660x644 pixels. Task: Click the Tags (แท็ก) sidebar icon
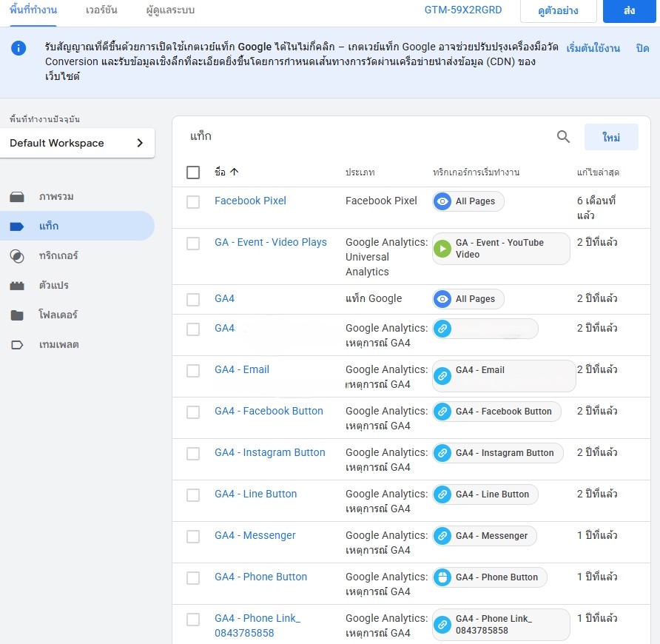point(17,227)
